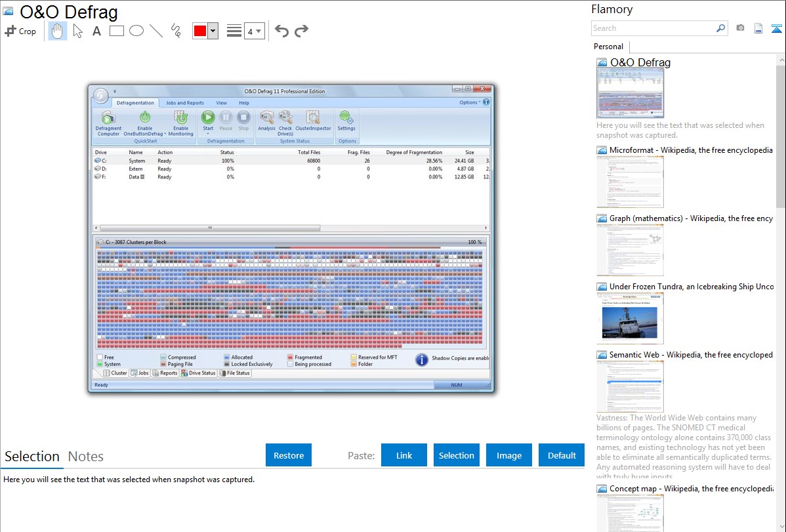Click the Restore button
Image resolution: width=786 pixels, height=532 pixels.
tap(288, 455)
